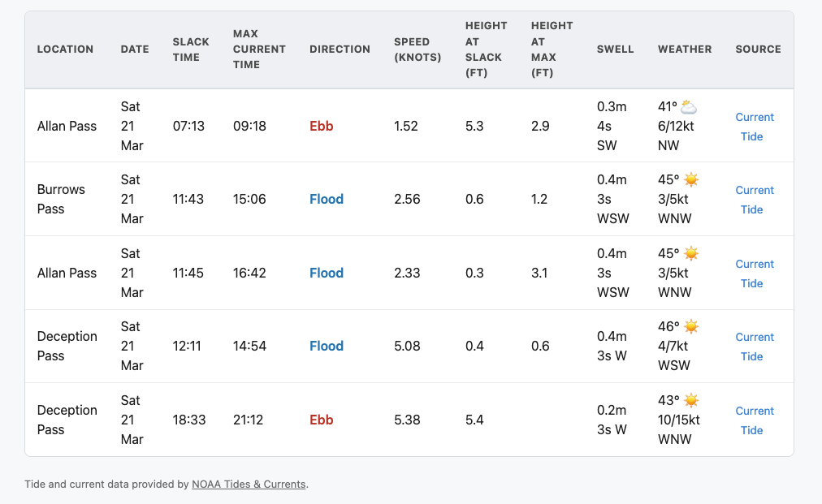Open Current Tide link in first Allan Pass row
This screenshot has height=504, width=822.
click(x=754, y=127)
